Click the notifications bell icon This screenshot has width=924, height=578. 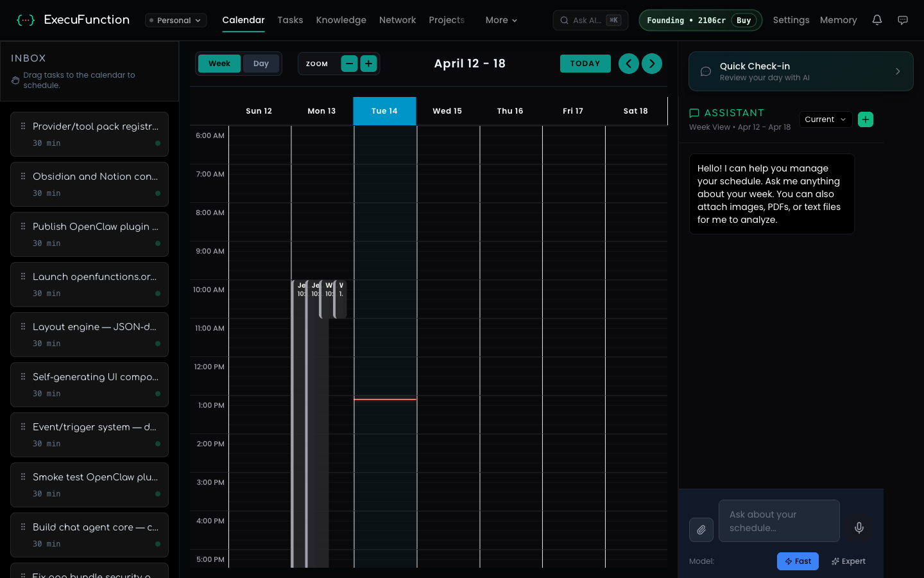pos(877,20)
